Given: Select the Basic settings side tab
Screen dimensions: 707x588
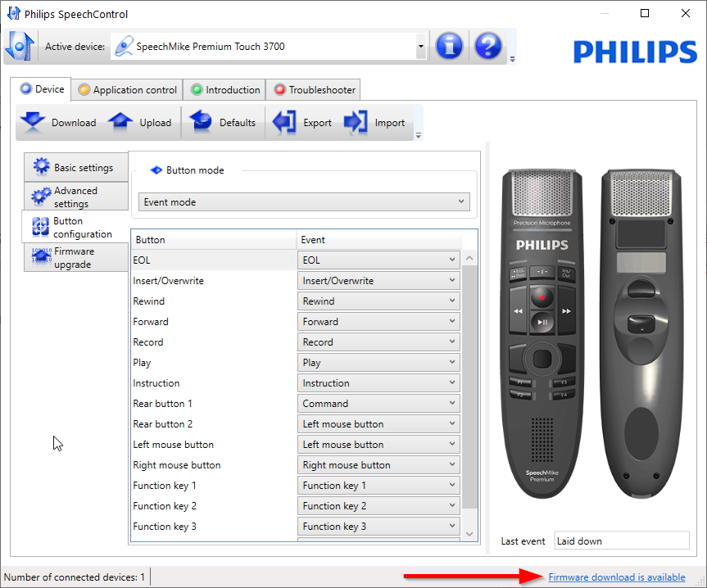Looking at the screenshot, I should (x=76, y=167).
